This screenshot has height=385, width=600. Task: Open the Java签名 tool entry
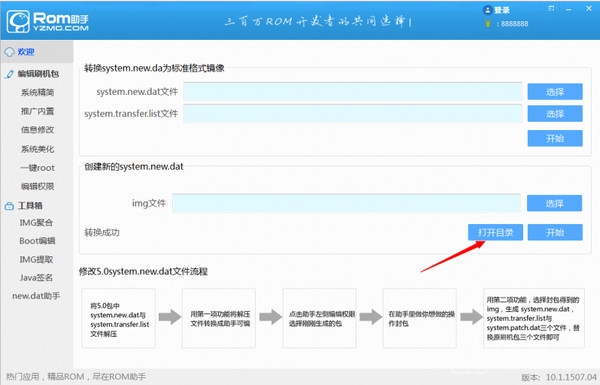(36, 277)
